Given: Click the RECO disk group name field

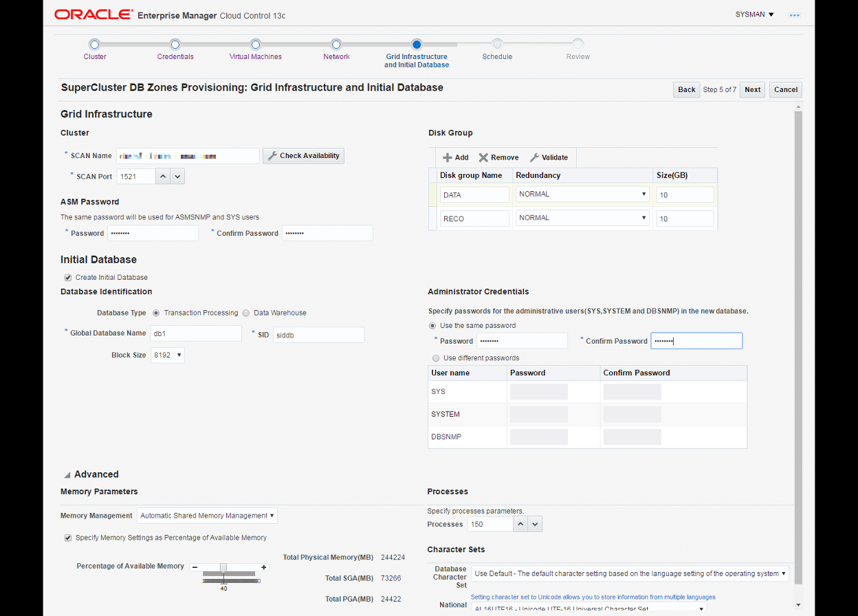Looking at the screenshot, I should [474, 219].
